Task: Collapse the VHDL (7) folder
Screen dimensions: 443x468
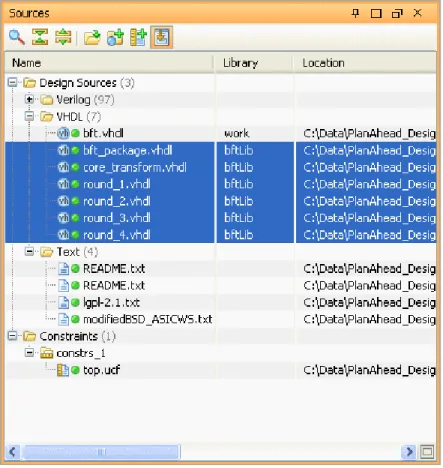Action: (x=29, y=116)
